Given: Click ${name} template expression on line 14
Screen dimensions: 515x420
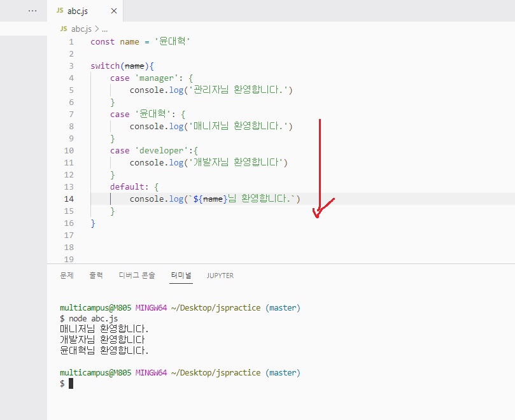Looking at the screenshot, I should tap(210, 199).
